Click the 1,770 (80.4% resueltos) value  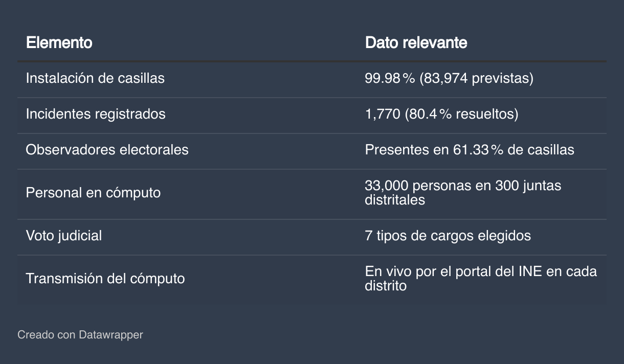click(441, 113)
